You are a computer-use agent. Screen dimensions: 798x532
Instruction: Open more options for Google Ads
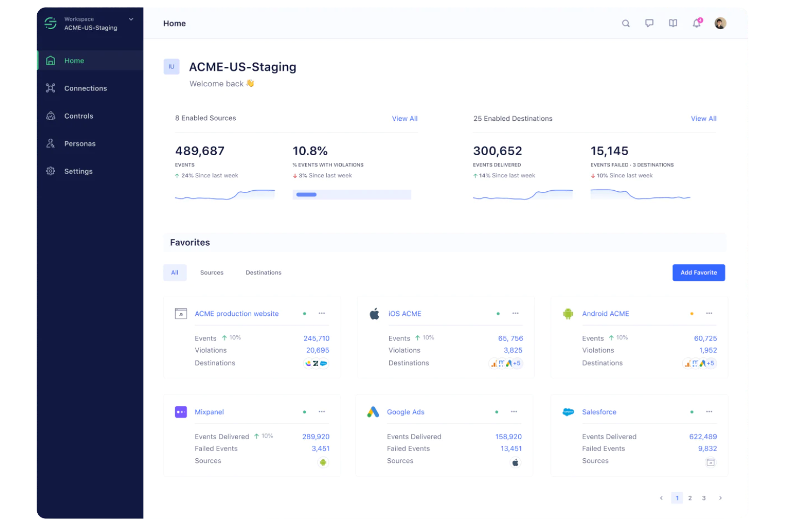coord(514,412)
